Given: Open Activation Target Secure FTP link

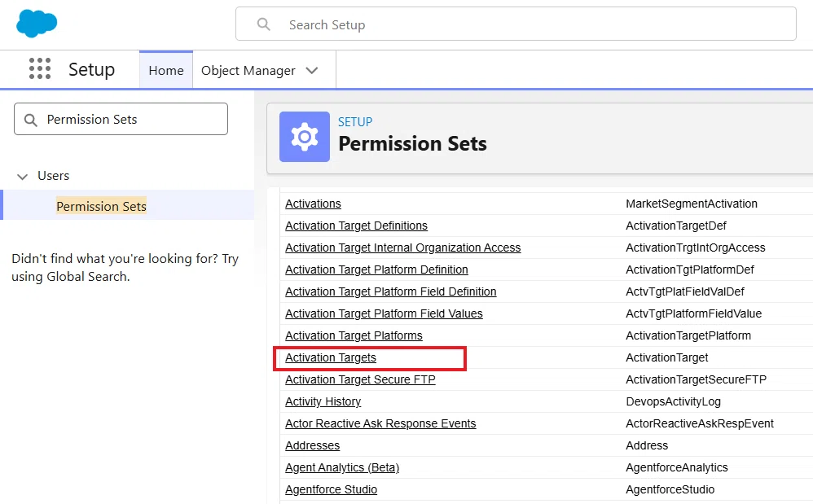Looking at the screenshot, I should tap(360, 379).
